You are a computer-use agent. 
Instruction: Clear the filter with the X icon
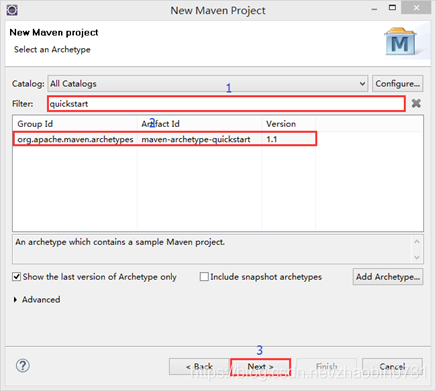pos(416,103)
